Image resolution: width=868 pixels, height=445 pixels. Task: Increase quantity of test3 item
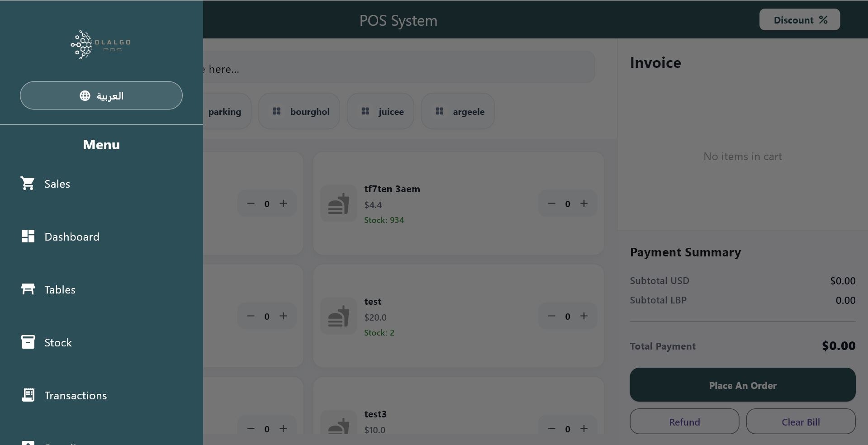click(584, 428)
